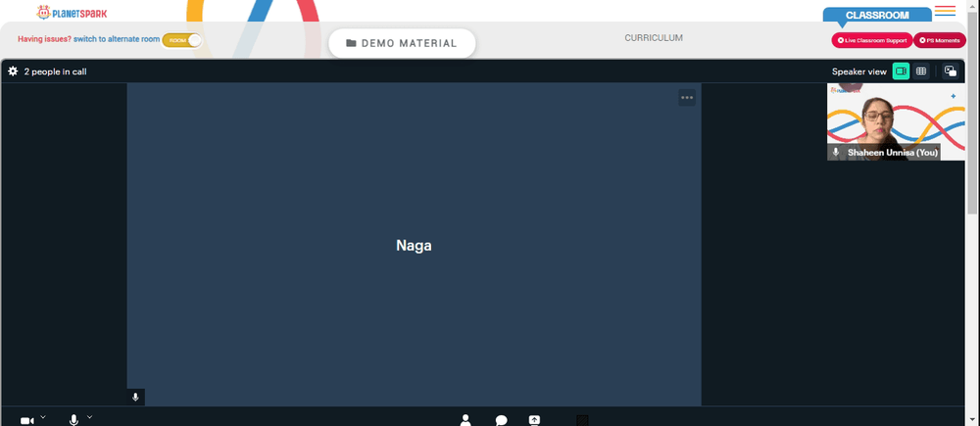Image resolution: width=980 pixels, height=426 pixels.
Task: Select the CLASSROOM tab
Action: point(877,15)
